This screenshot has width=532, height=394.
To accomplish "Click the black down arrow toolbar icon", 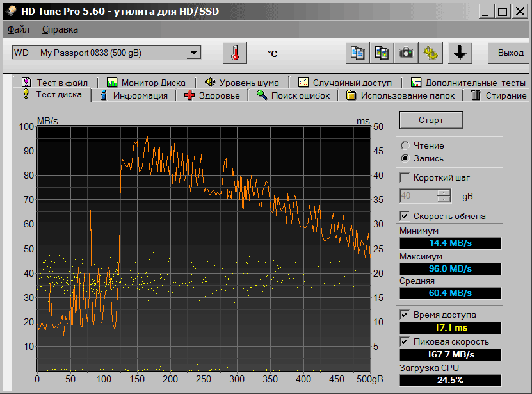I will [459, 53].
